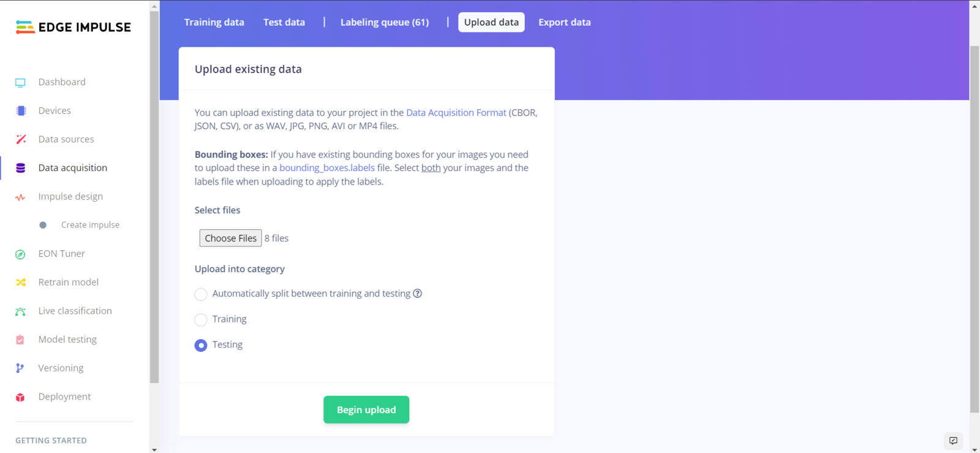Open the feedback chat icon at bottom right
Screen dimensions: 980x453
click(x=953, y=441)
